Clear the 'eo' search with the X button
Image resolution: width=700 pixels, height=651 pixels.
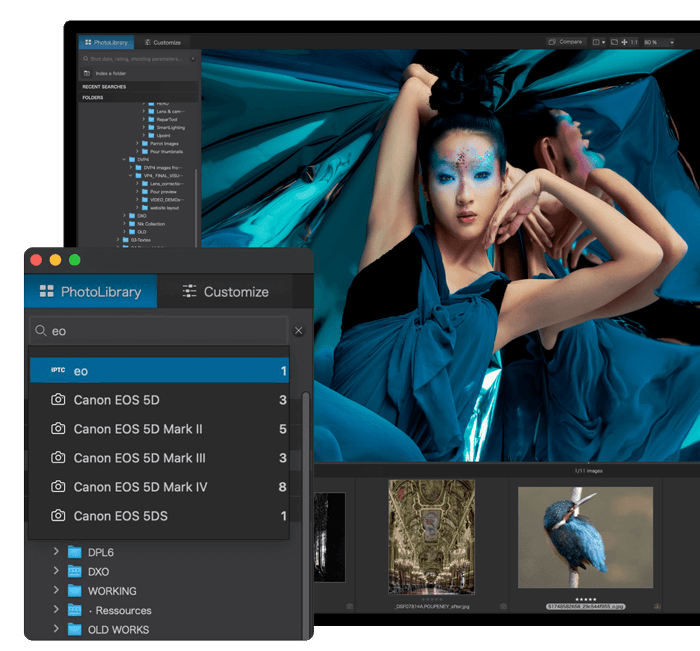[299, 331]
